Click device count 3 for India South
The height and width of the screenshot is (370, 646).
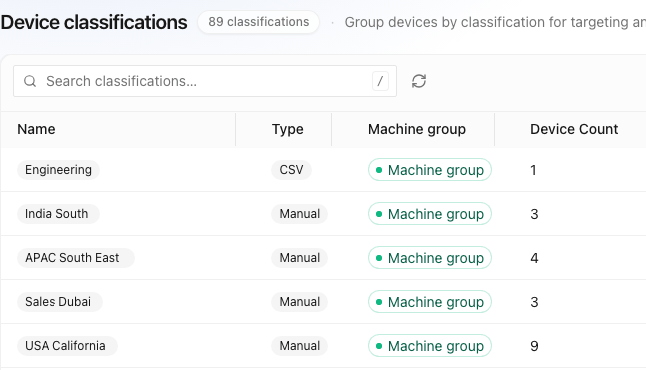point(534,214)
